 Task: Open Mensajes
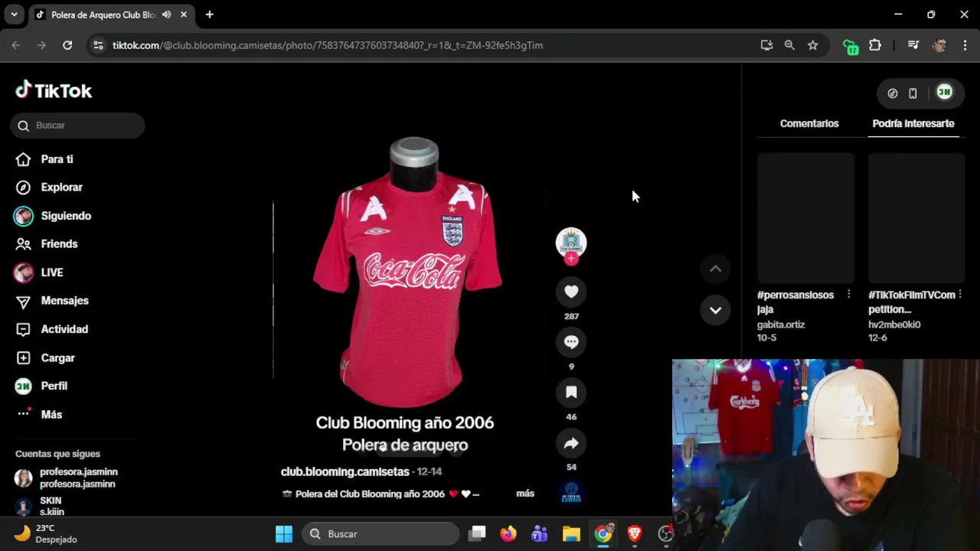click(x=51, y=301)
